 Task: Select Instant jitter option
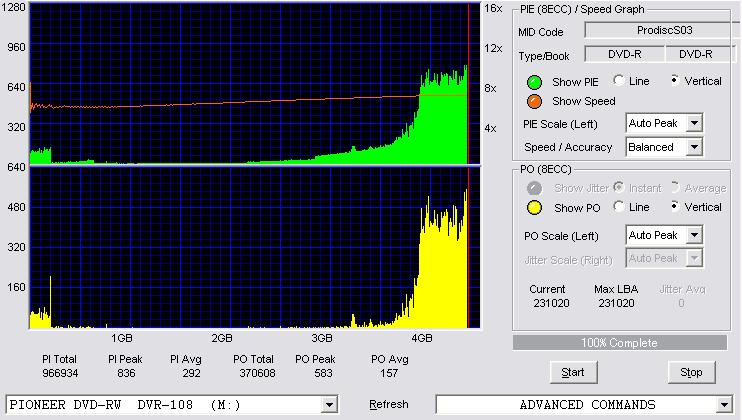pyautogui.click(x=618, y=187)
